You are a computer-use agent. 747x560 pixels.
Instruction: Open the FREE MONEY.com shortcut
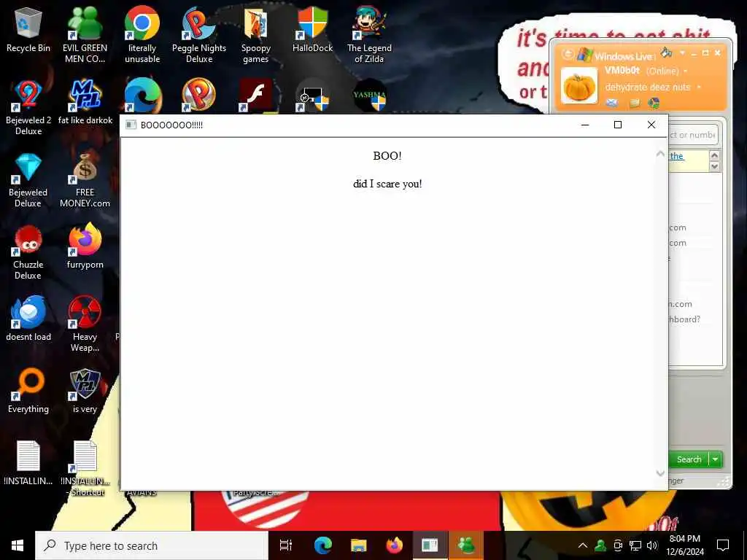85,180
